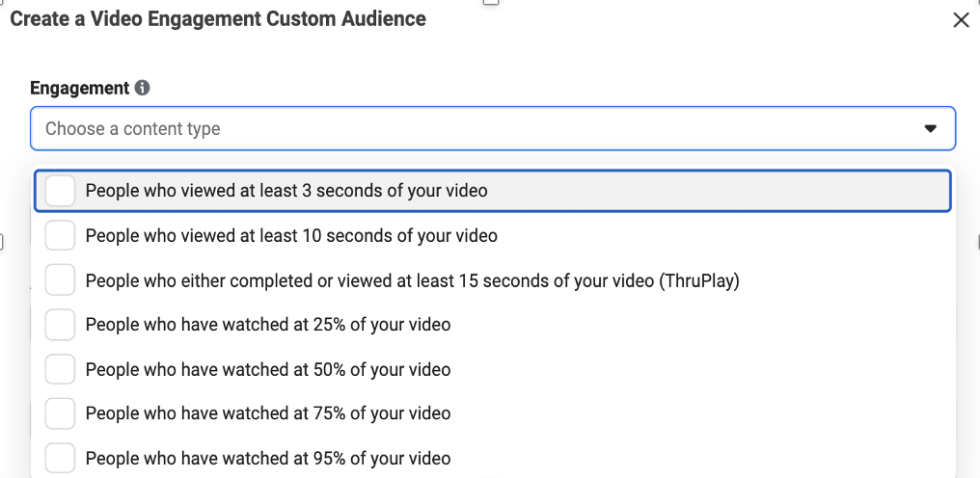
Task: Pick 'watched at 25% of your video' text
Action: pos(267,325)
